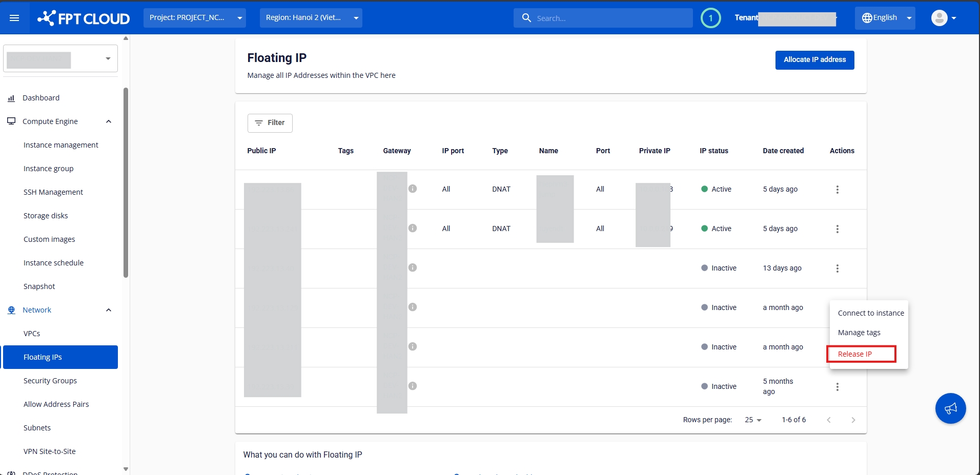Open the hamburger navigation menu
This screenshot has height=475, width=980.
pos(14,18)
